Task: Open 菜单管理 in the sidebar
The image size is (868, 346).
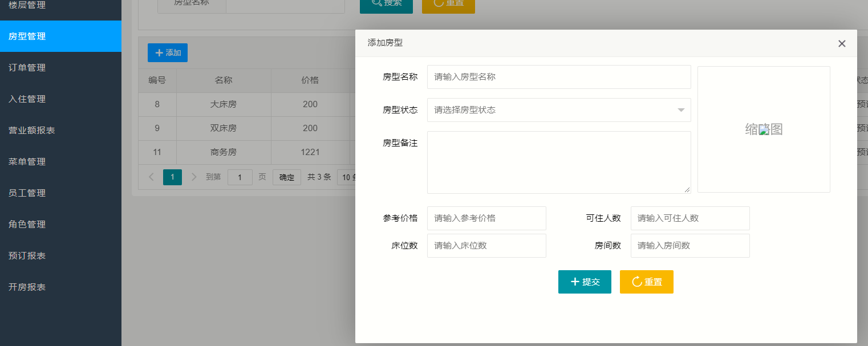Action: tap(60, 161)
